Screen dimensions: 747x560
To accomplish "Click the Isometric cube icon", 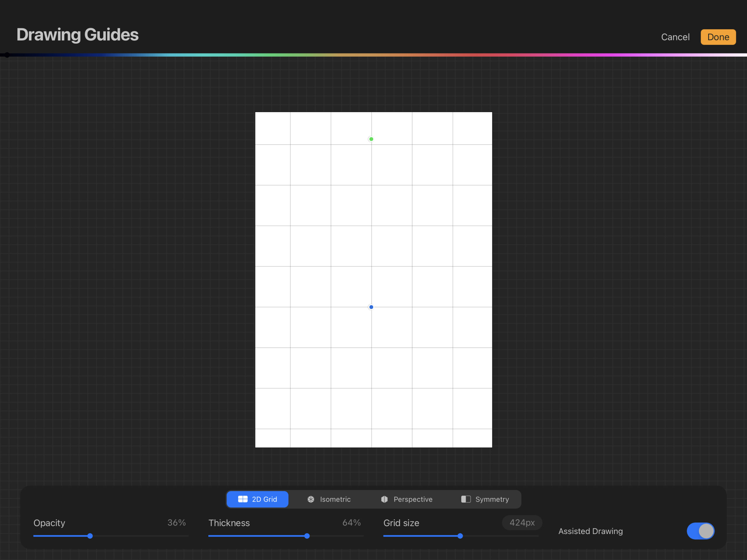I will 311,499.
